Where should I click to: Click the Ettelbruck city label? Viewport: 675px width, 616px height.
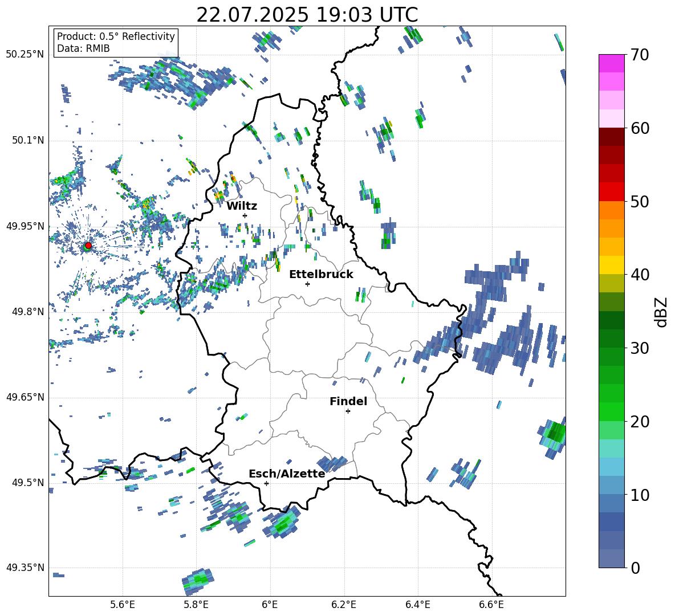pyautogui.click(x=321, y=275)
